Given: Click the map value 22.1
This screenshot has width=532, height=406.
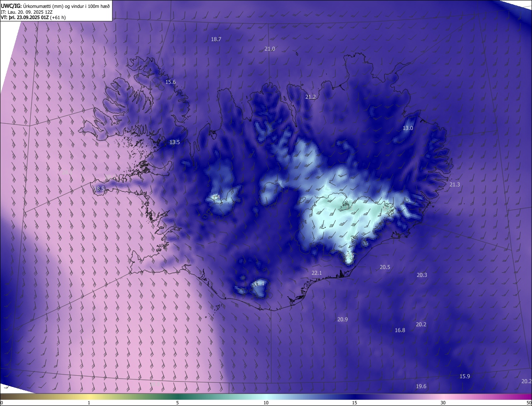Looking at the screenshot, I should click(x=317, y=273).
